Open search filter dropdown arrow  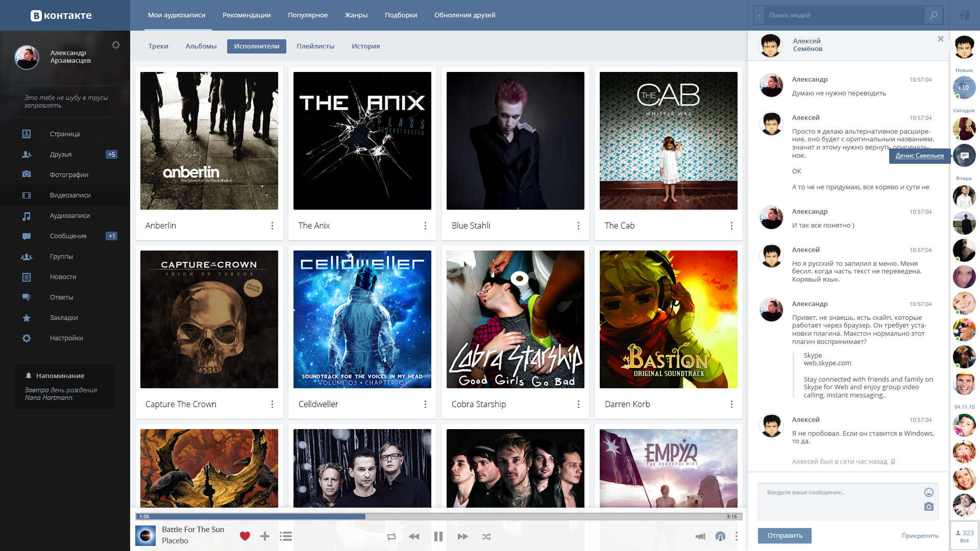[759, 15]
